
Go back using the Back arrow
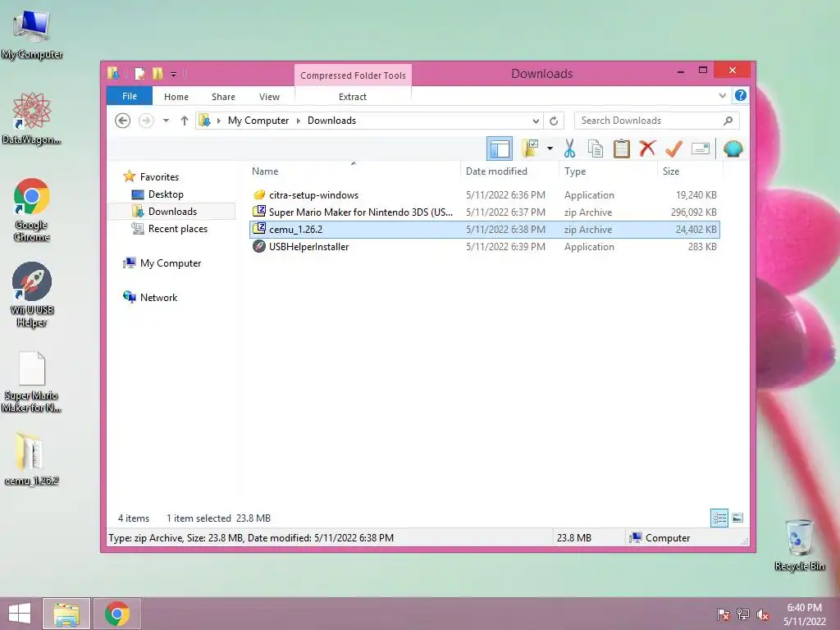click(123, 121)
